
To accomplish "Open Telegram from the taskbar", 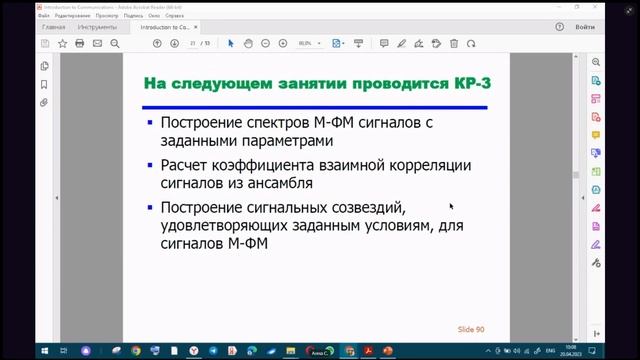I will [x=213, y=351].
